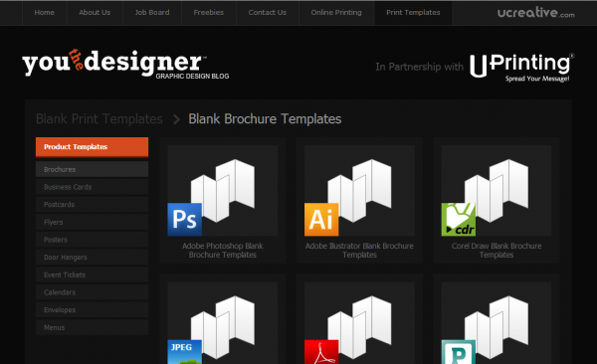The width and height of the screenshot is (597, 364).
Task: Click the Illustrator Ai icon
Action: 321,220
